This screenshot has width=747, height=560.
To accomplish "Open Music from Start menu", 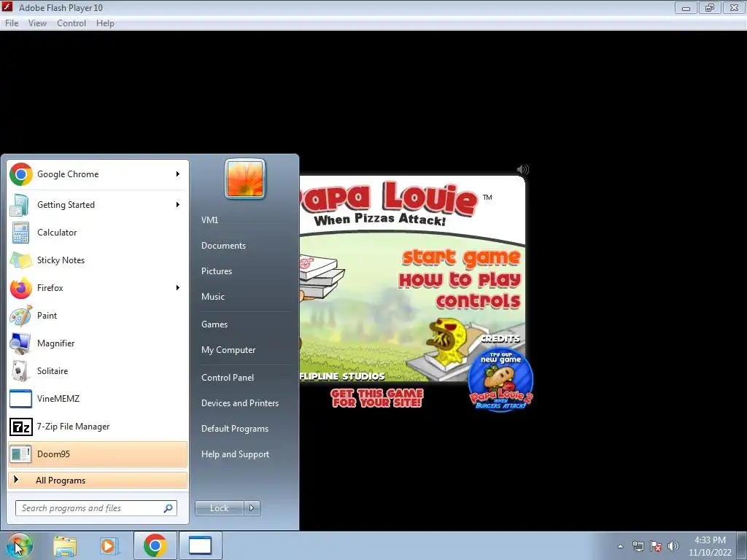I will pos(212,297).
